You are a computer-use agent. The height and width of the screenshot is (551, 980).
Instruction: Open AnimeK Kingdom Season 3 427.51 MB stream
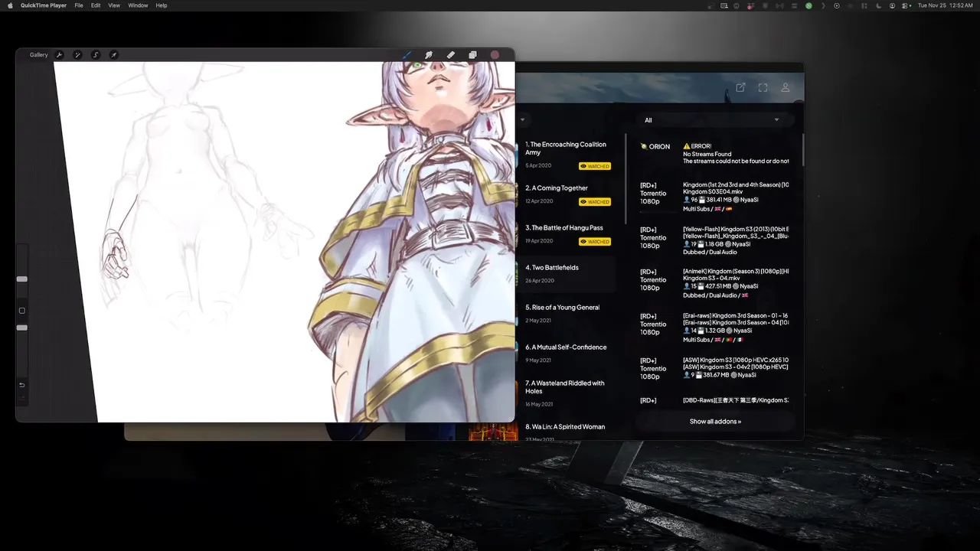tap(714, 283)
